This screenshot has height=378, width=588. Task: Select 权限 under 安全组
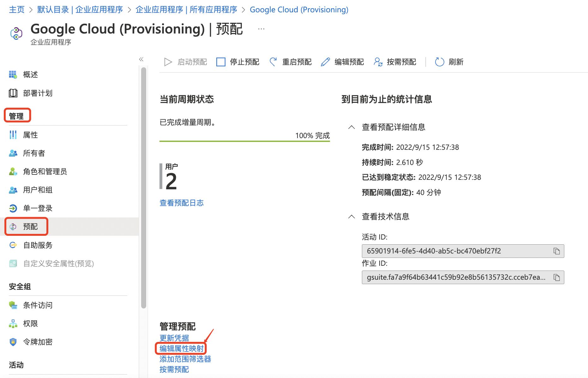pos(30,324)
